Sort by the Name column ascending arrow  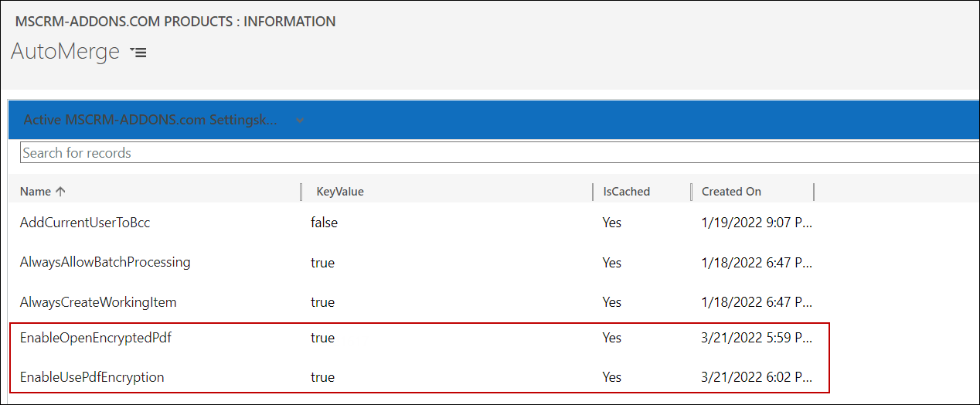point(61,192)
